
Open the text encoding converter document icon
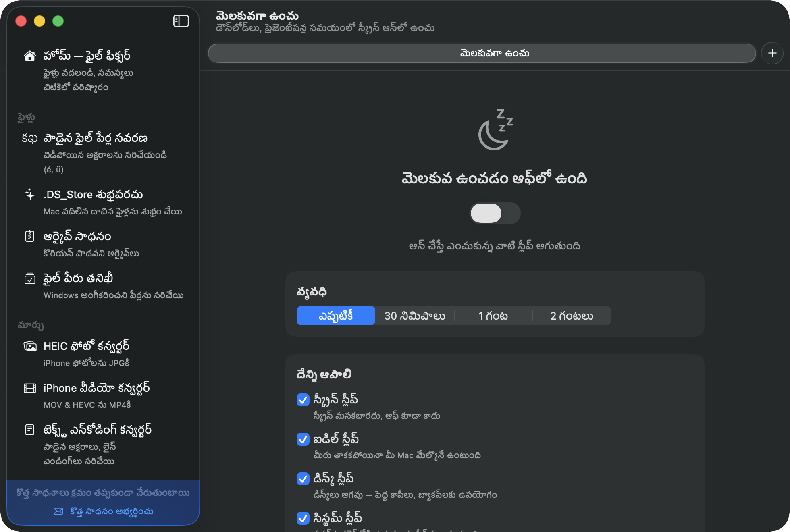click(x=29, y=430)
